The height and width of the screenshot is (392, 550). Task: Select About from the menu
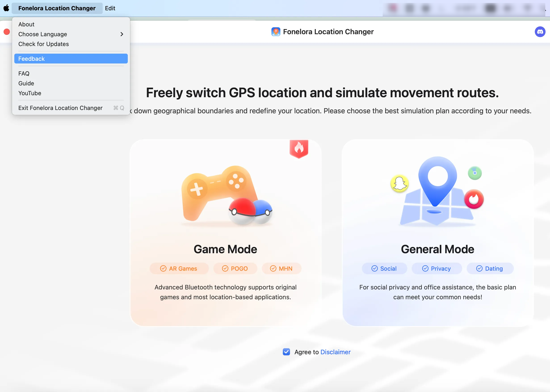pyautogui.click(x=71, y=24)
